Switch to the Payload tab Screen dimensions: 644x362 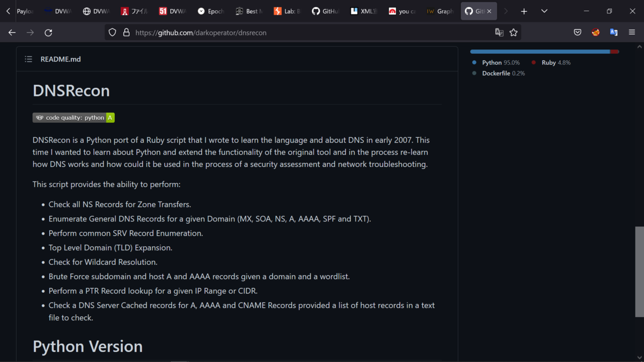click(x=24, y=11)
